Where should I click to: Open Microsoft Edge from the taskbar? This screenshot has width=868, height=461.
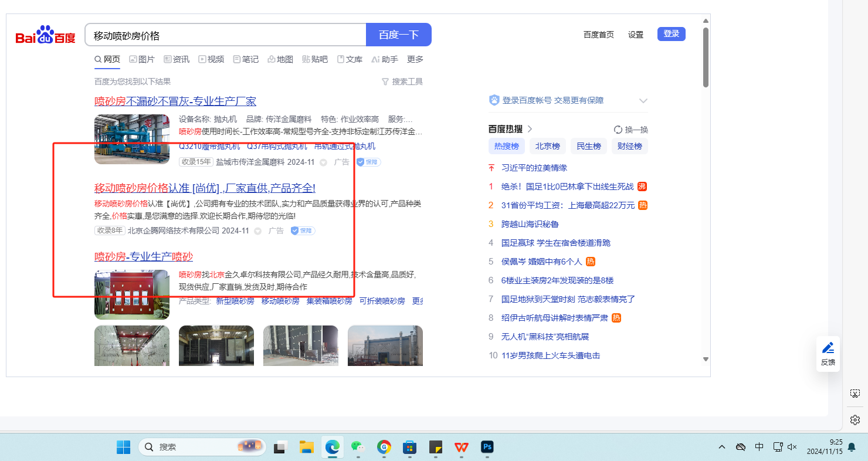333,447
